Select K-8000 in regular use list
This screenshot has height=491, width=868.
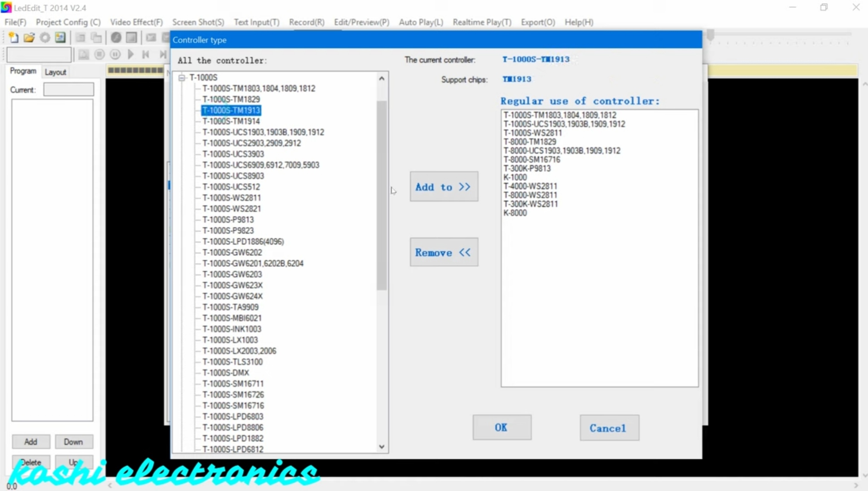click(x=515, y=213)
